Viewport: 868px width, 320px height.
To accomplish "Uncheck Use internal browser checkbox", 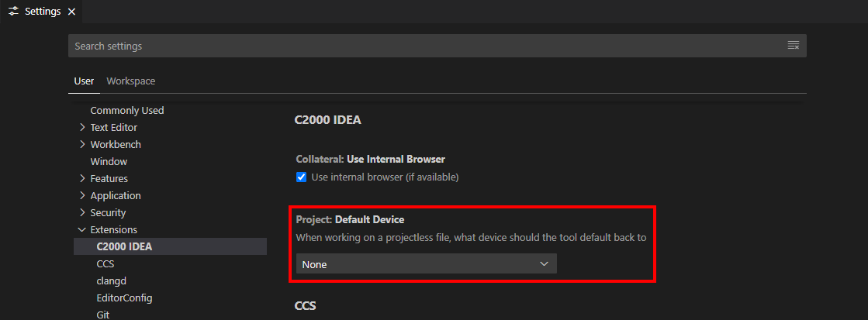I will [302, 177].
